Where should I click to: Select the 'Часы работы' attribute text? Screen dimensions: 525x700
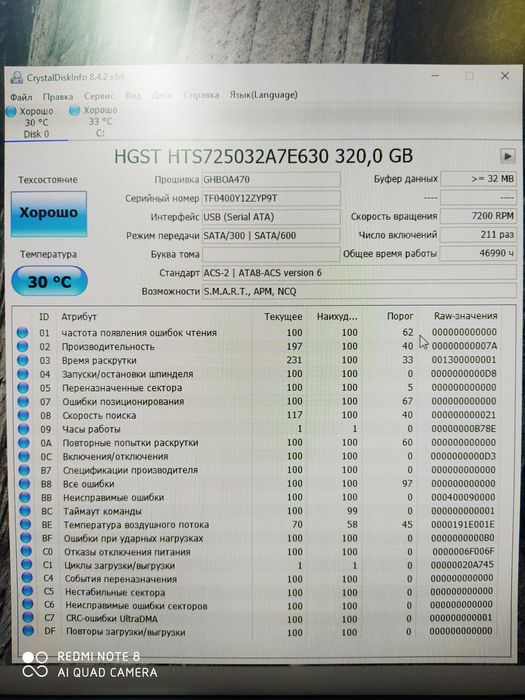92,429
